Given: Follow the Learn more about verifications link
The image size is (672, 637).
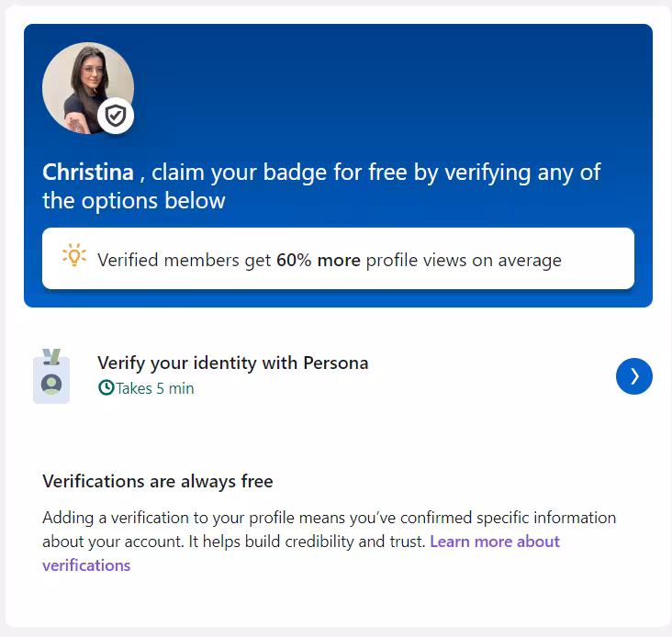Looking at the screenshot, I should coord(494,542).
